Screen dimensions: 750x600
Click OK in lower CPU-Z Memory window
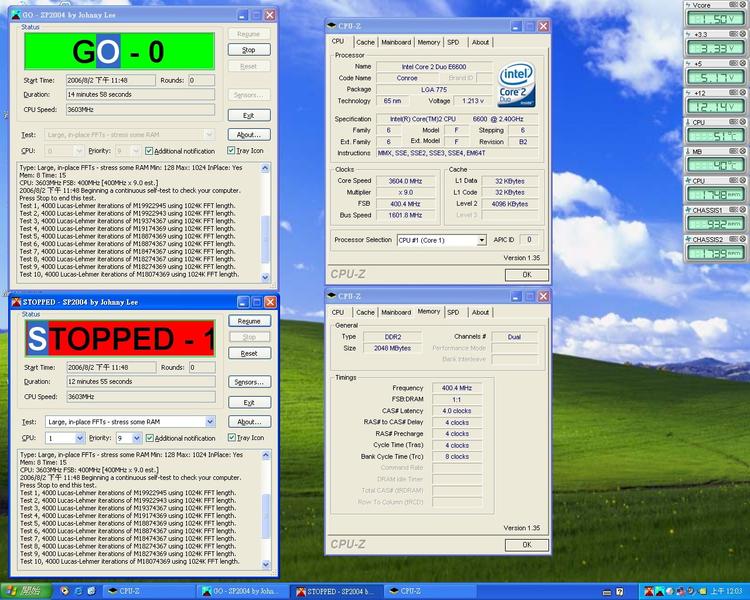[527, 544]
